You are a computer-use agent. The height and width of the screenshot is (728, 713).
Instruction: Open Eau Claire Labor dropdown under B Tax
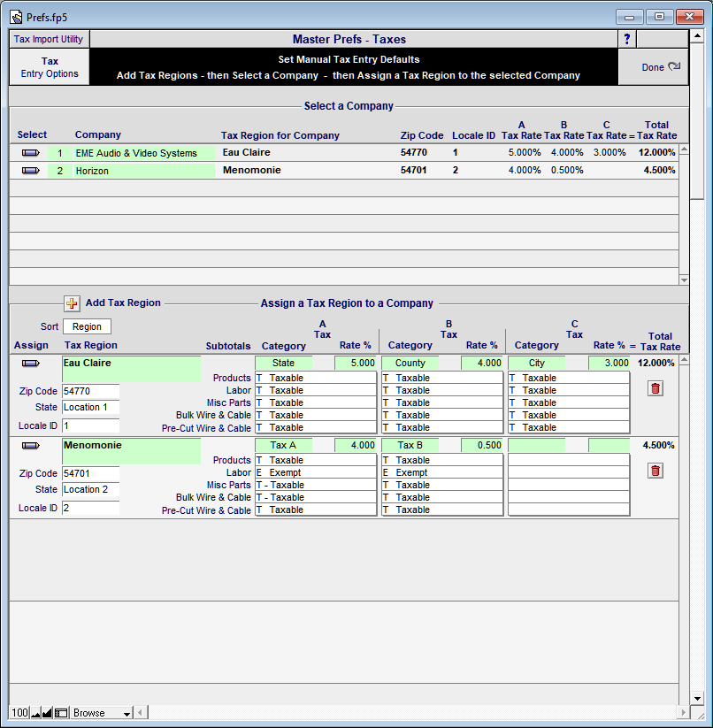442,390
